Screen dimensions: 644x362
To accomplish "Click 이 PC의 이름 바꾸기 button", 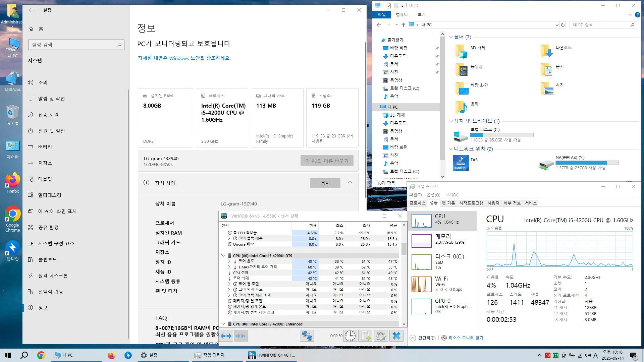I will click(327, 161).
